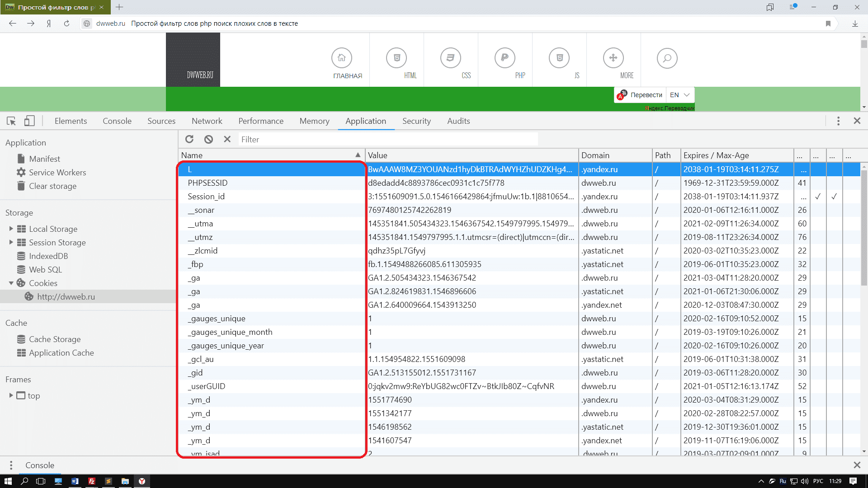Select Web SQL in Storage
Viewport: 868px width, 488px height.
(x=45, y=269)
